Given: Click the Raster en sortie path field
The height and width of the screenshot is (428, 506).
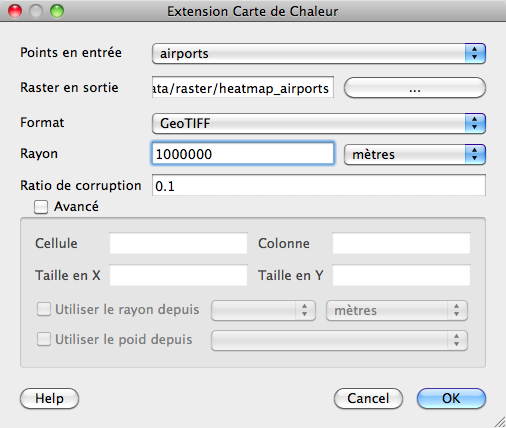Looking at the screenshot, I should pos(243,87).
